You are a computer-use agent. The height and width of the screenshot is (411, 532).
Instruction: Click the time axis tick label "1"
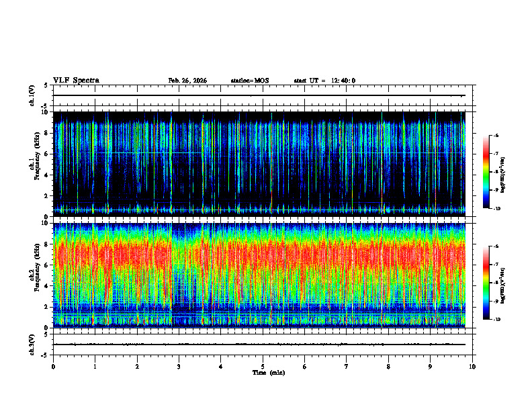(x=95, y=367)
